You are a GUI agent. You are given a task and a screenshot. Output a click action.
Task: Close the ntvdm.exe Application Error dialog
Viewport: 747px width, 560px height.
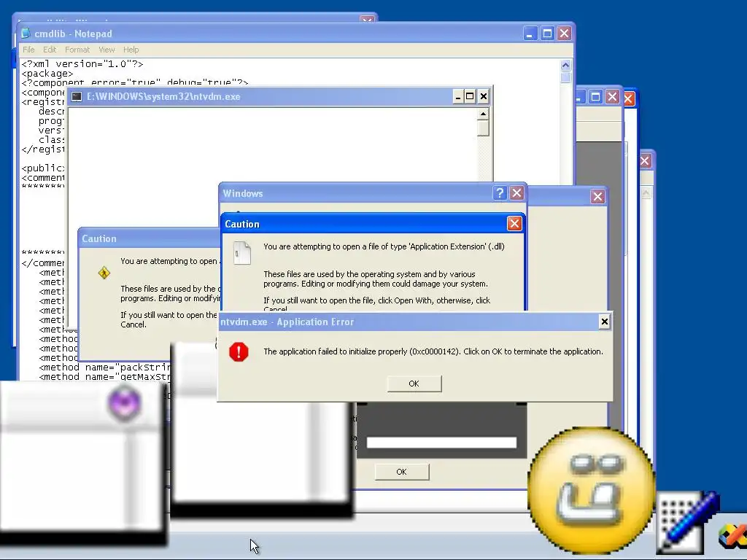point(604,322)
